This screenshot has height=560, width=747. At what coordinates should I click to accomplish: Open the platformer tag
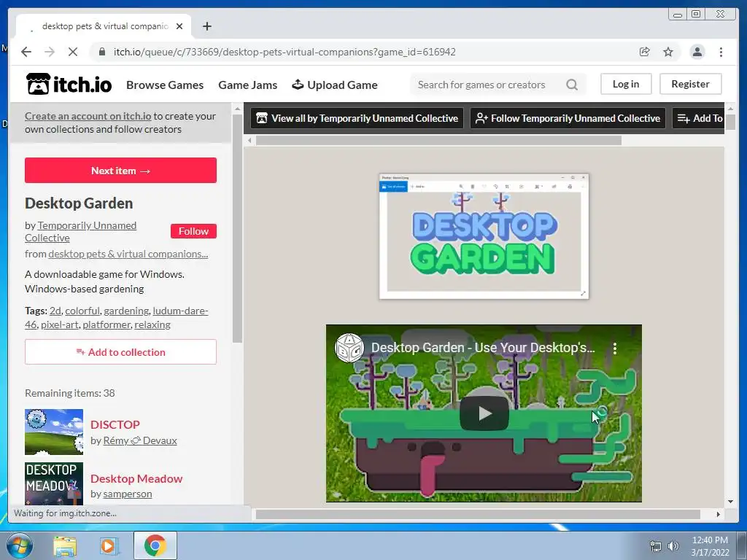[x=107, y=324]
